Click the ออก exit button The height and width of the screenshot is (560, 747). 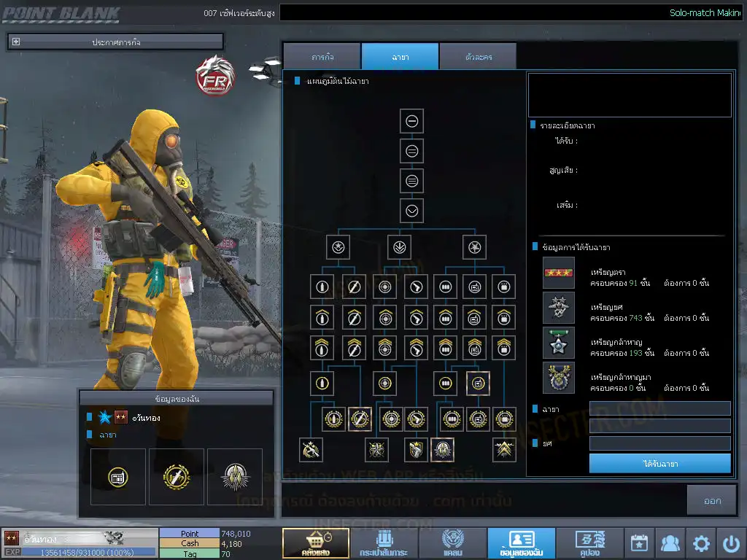click(712, 500)
